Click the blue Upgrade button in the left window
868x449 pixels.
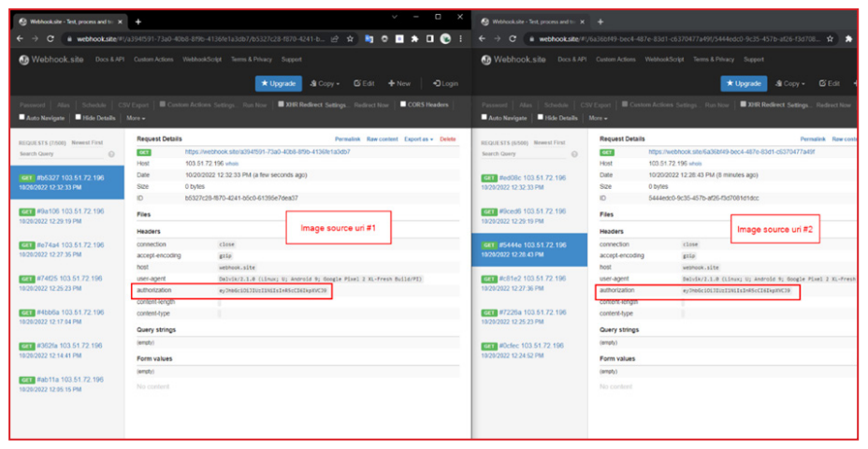(279, 83)
